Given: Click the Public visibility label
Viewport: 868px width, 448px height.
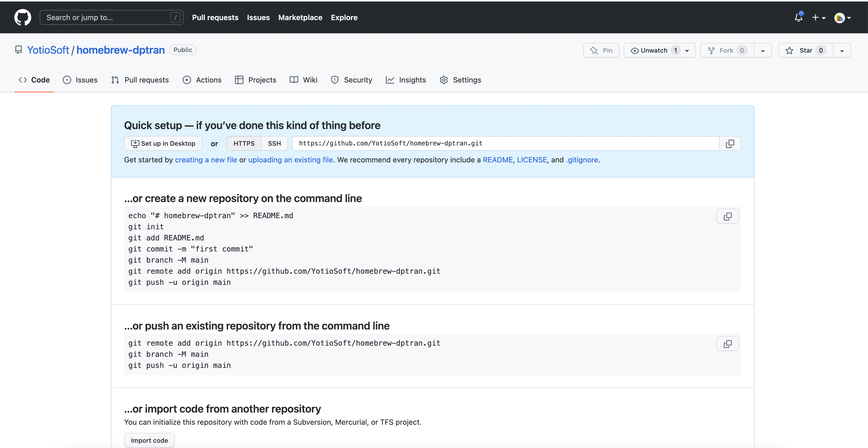Looking at the screenshot, I should [183, 50].
